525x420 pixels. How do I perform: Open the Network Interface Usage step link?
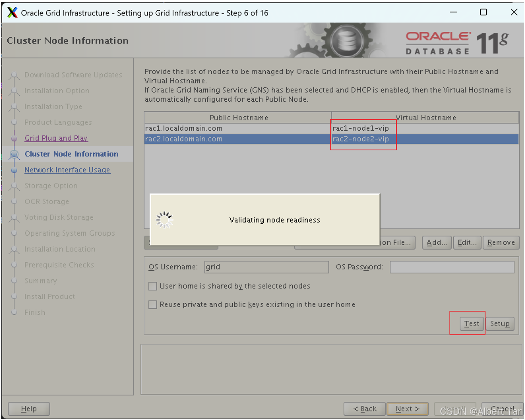point(67,170)
